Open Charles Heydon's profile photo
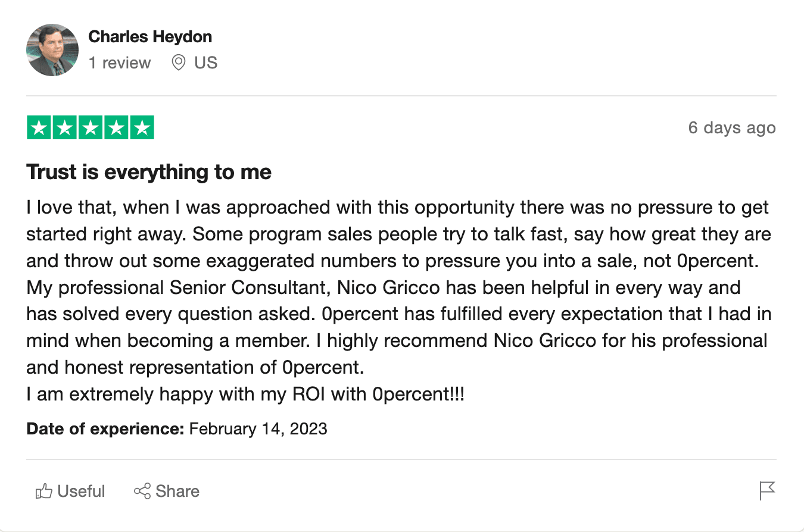This screenshot has height=532, width=804. [52, 50]
